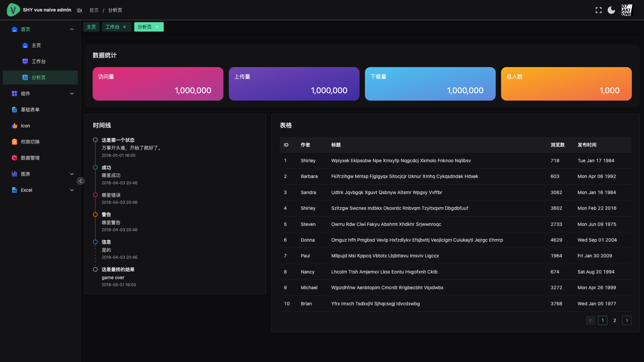This screenshot has height=362, width=644.
Task: Click the green 成功 timeline marker
Action: click(95, 167)
